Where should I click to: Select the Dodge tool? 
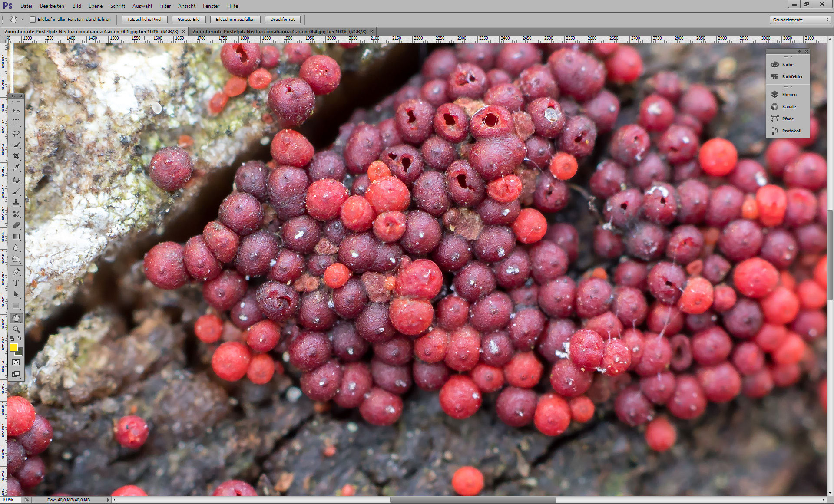coord(16,259)
